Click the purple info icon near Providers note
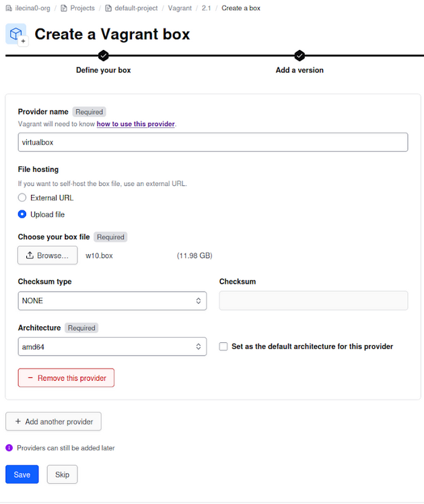The height and width of the screenshot is (504, 424). pyautogui.click(x=9, y=447)
